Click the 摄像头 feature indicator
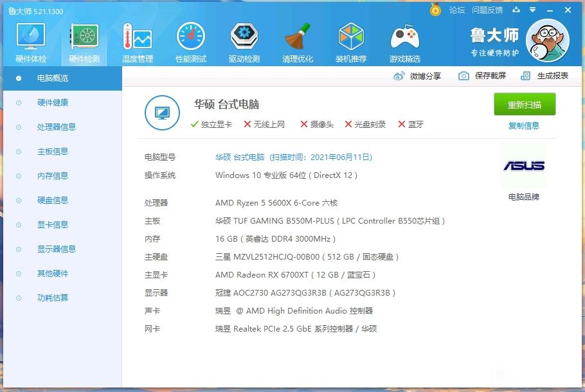The height and width of the screenshot is (392, 585). pos(317,124)
